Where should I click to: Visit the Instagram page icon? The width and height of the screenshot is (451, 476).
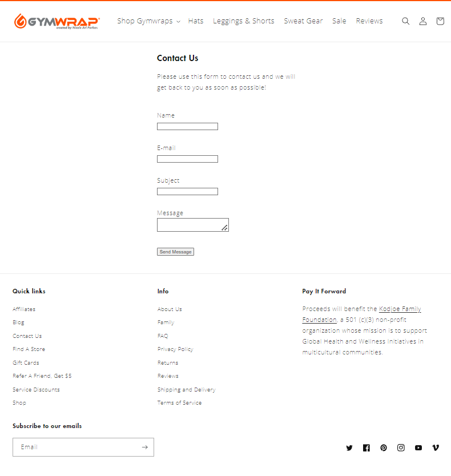(x=401, y=448)
